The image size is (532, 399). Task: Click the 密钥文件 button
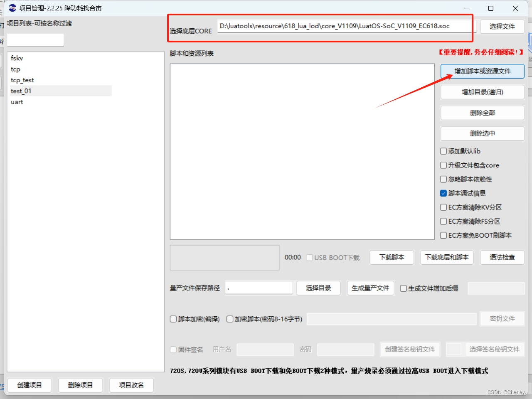502,319
